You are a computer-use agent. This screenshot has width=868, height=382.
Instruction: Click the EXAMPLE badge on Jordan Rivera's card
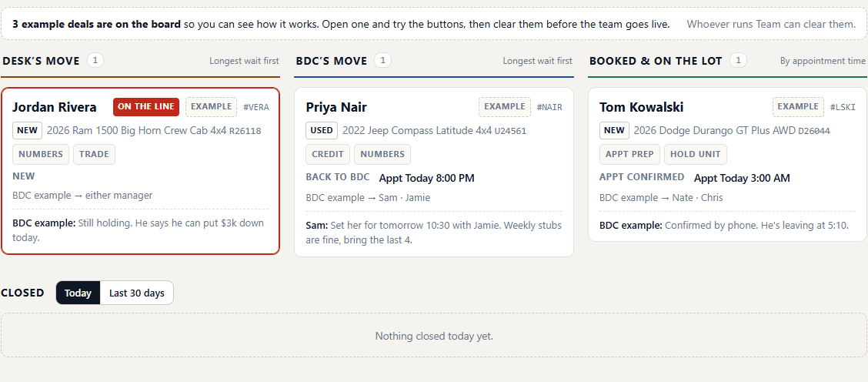211,107
